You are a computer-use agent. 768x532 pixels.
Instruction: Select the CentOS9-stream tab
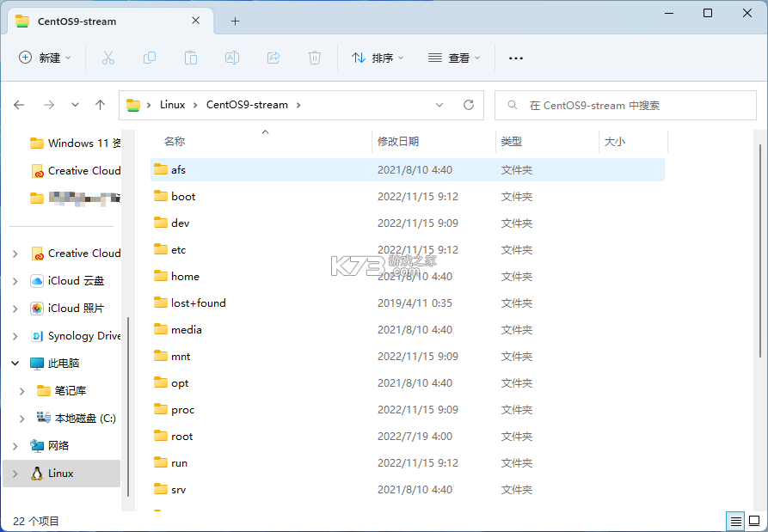[x=111, y=21]
